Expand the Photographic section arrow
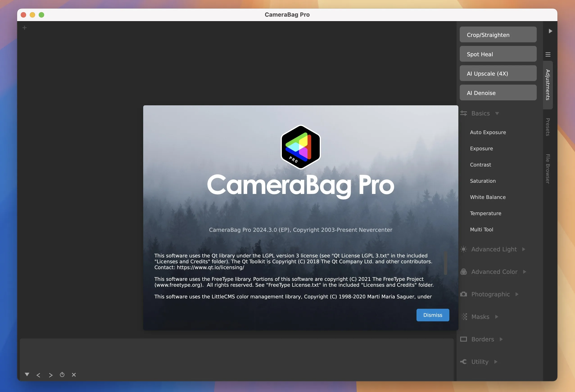The image size is (575, 392). (517, 294)
